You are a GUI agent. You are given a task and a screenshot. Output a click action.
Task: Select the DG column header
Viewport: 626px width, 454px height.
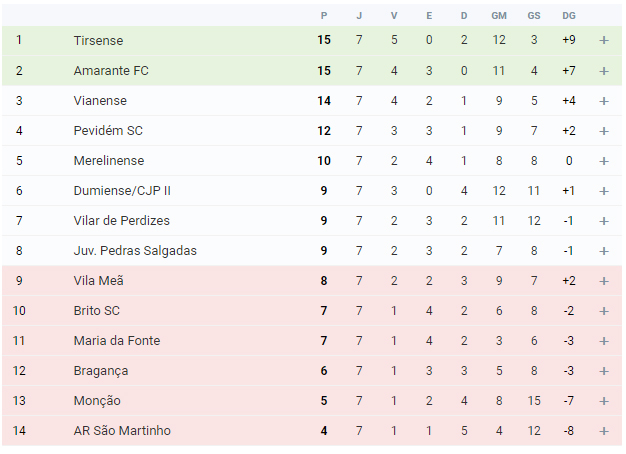569,16
